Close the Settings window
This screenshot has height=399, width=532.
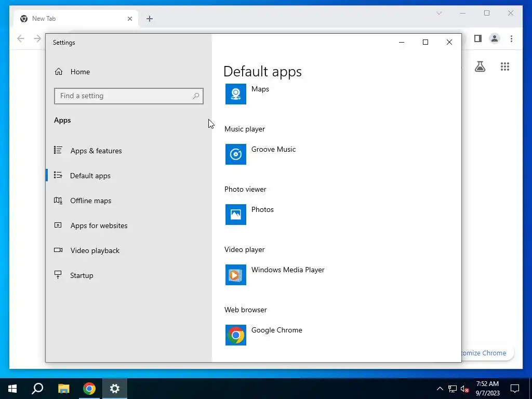tap(449, 42)
